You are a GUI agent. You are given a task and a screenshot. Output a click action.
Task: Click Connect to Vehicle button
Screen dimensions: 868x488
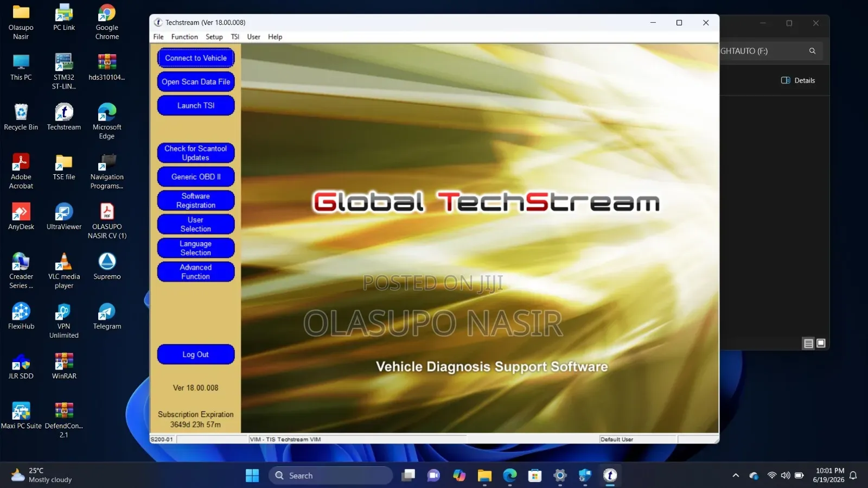(196, 58)
